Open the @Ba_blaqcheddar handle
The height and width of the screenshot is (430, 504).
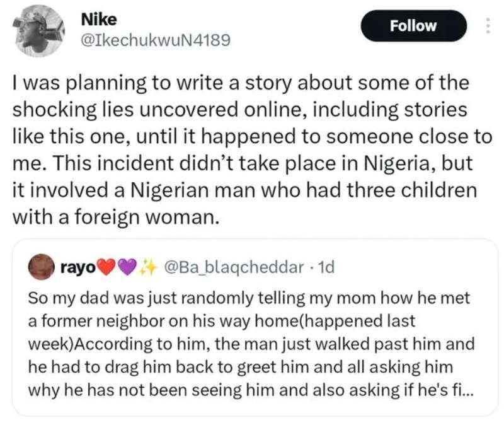[x=234, y=267]
